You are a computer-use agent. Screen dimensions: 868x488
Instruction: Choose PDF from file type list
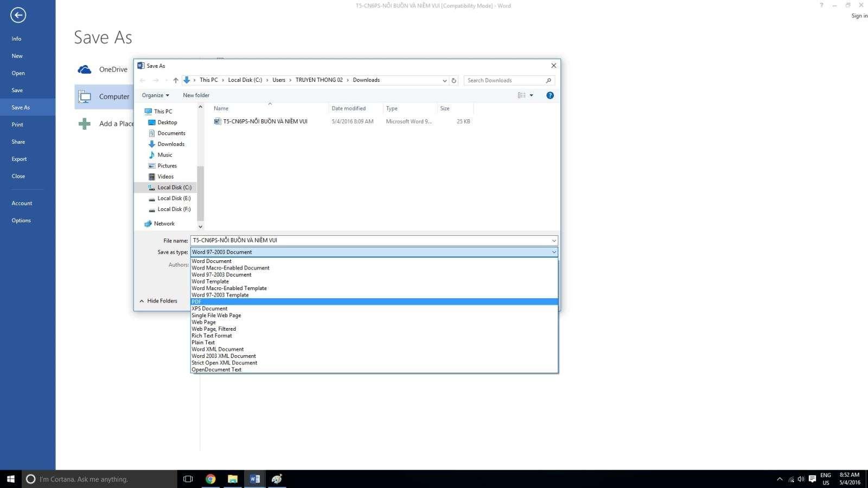[374, 302]
